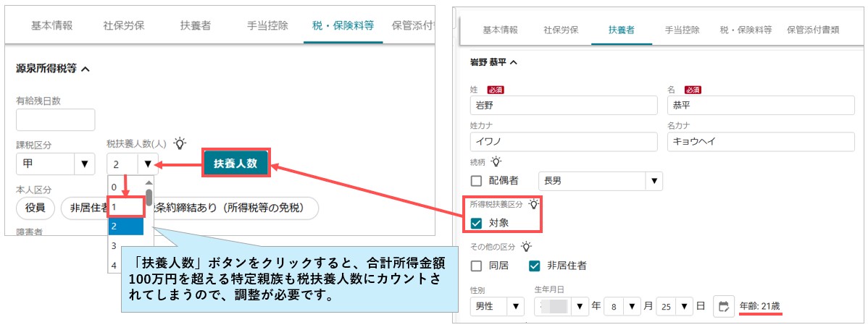Open the 続柄 dropdown showing 長男
The width and height of the screenshot is (868, 330).
(x=600, y=181)
